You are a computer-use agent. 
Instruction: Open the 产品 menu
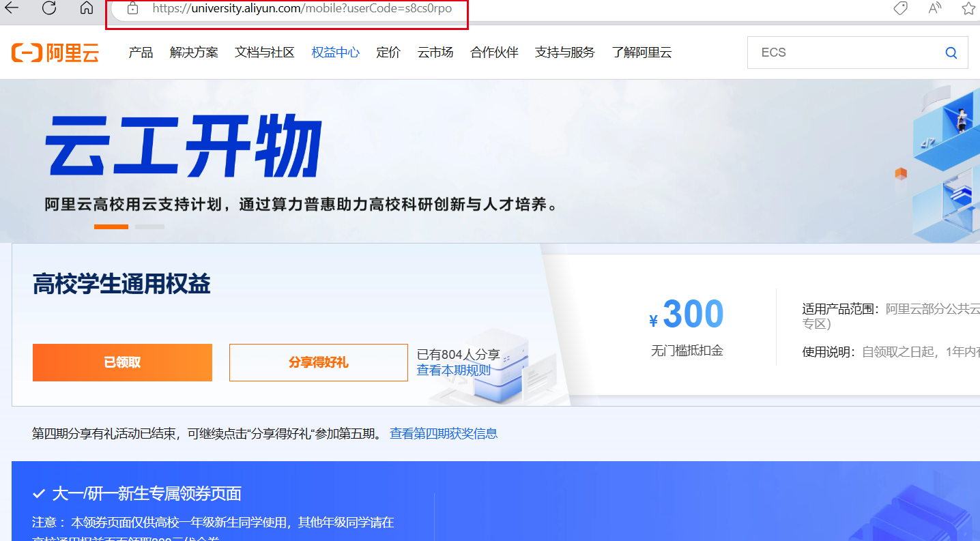pos(141,53)
